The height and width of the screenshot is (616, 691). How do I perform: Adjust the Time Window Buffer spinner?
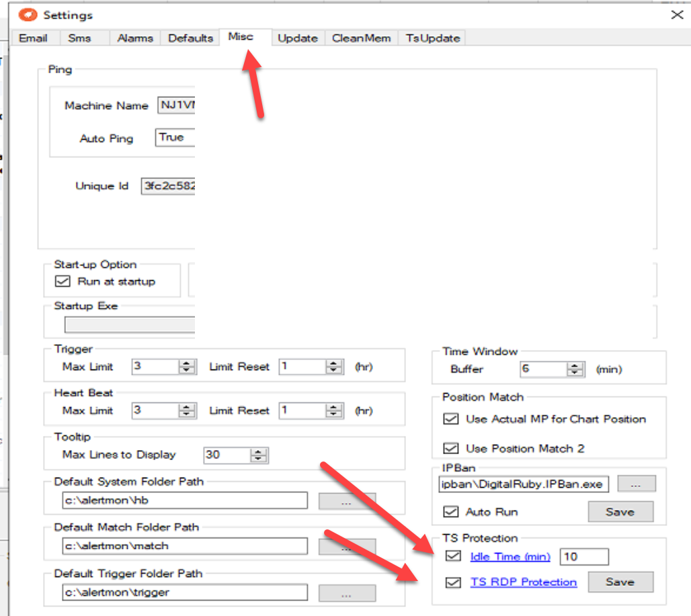point(575,369)
